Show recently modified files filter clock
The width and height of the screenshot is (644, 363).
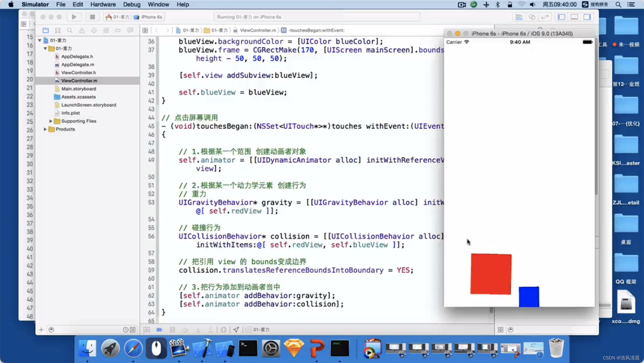click(125, 329)
